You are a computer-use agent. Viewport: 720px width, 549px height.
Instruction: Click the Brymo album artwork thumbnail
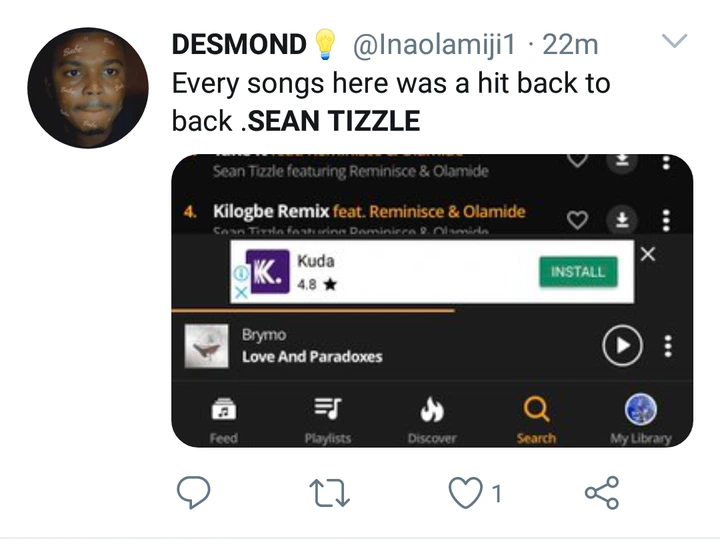point(206,346)
